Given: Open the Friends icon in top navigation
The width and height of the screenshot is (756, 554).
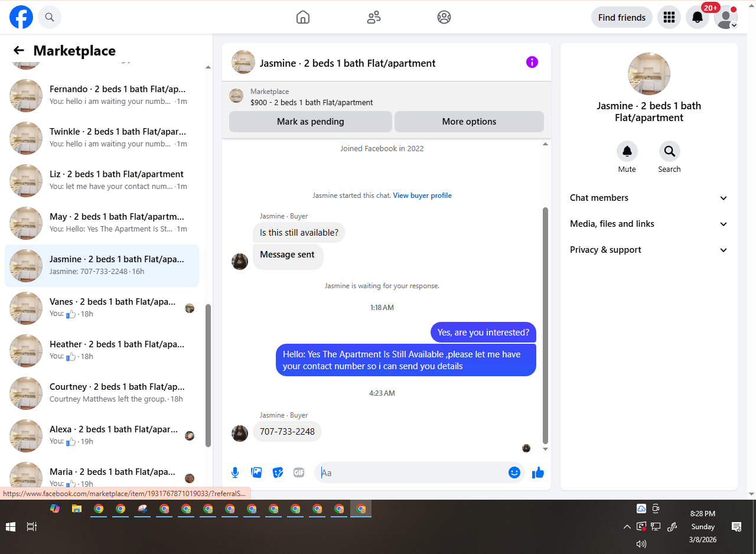Looking at the screenshot, I should pyautogui.click(x=374, y=17).
